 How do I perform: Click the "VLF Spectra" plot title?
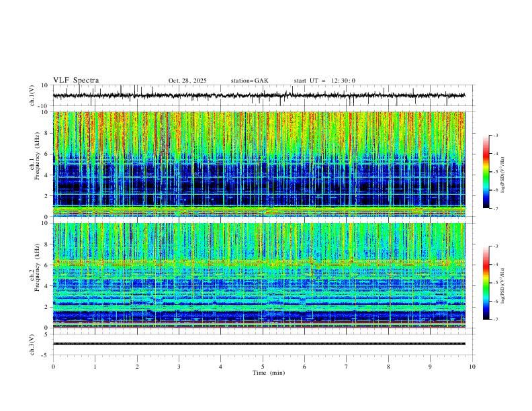pyautogui.click(x=76, y=81)
